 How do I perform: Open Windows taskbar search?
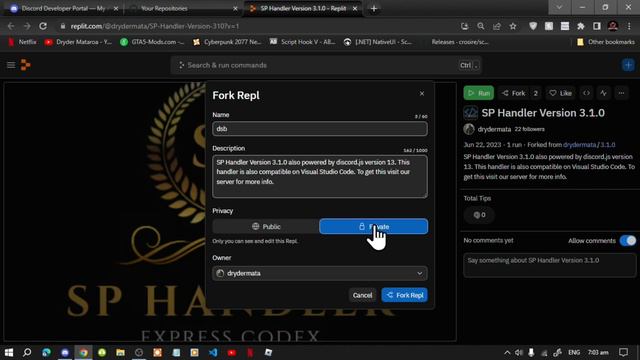pos(27,352)
